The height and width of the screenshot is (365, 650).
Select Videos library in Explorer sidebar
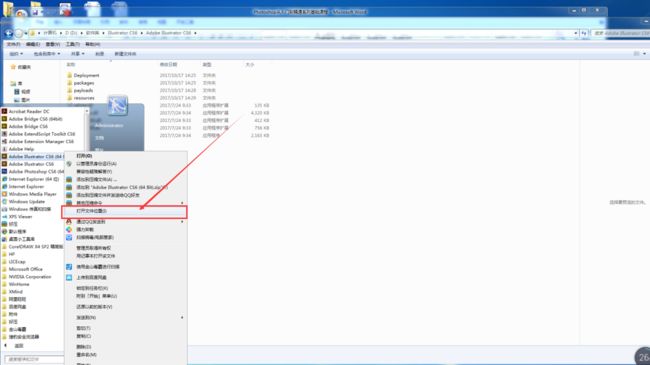22,92
